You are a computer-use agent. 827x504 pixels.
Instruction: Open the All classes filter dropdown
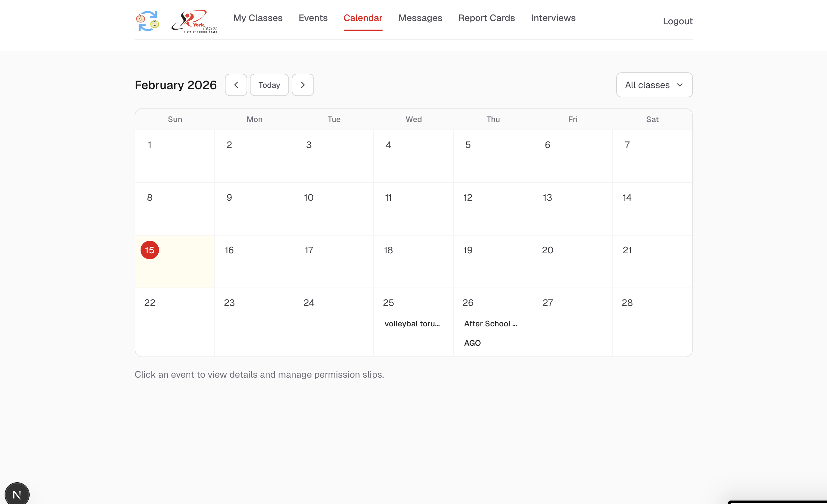[x=654, y=85]
